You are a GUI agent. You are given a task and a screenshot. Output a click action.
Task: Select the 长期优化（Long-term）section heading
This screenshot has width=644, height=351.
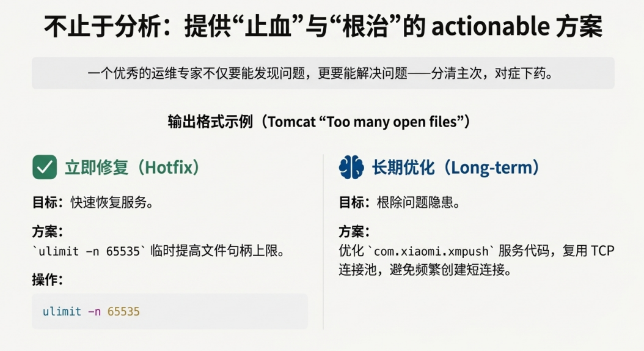[456, 167]
